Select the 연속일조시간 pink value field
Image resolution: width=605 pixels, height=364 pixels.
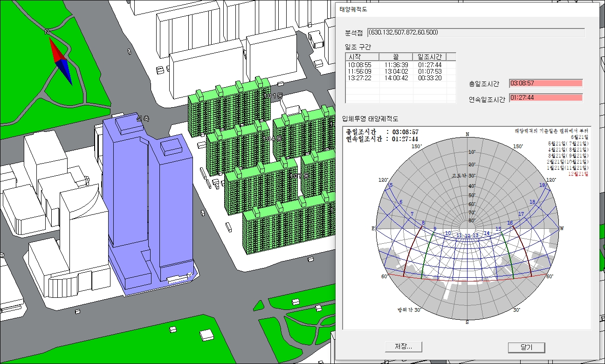click(x=546, y=97)
